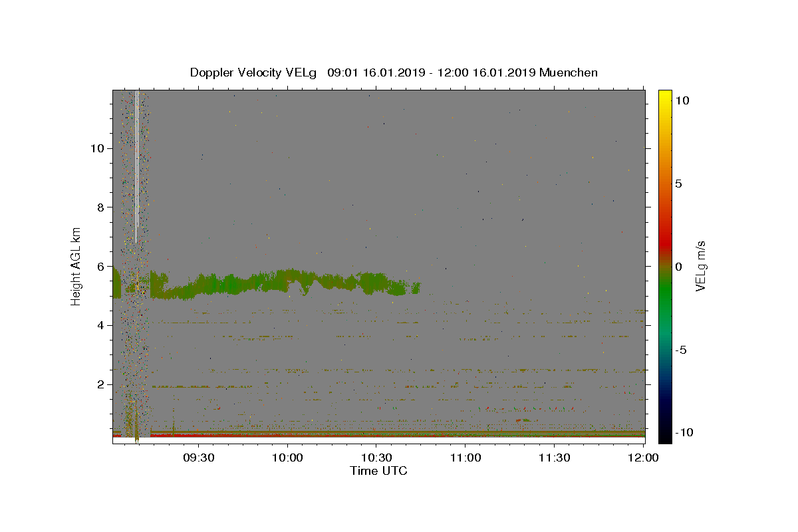Click the height tick label 4
The width and height of the screenshot is (798, 532).
(100, 325)
